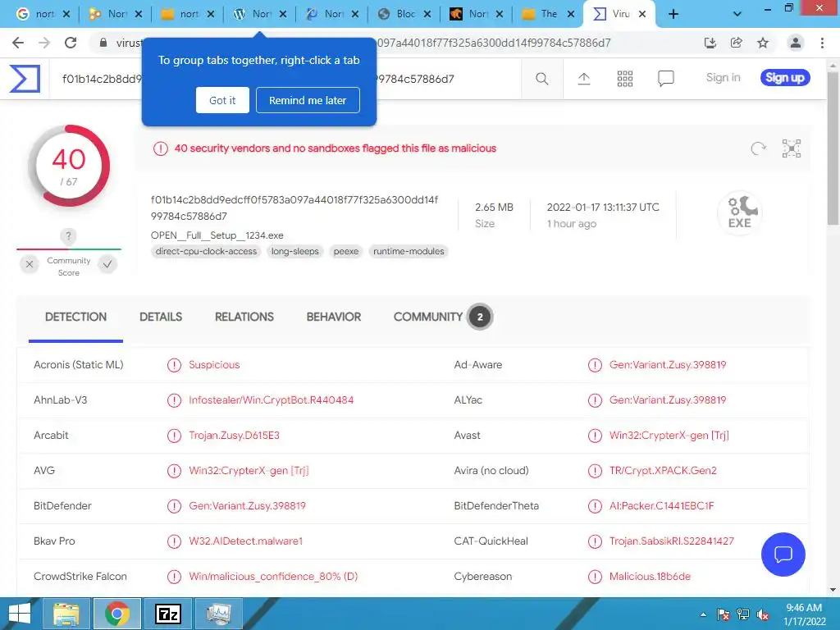Screen dimensions: 840x630
Task: Open the apps grid icon
Action: click(x=624, y=79)
